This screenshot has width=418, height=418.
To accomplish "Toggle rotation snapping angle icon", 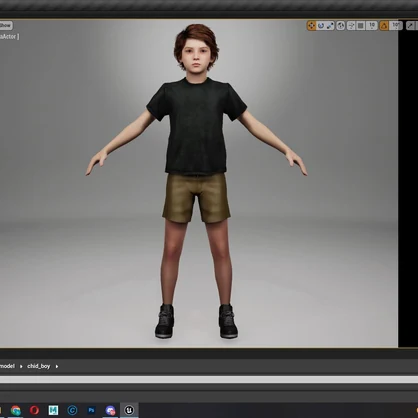I will tap(384, 26).
